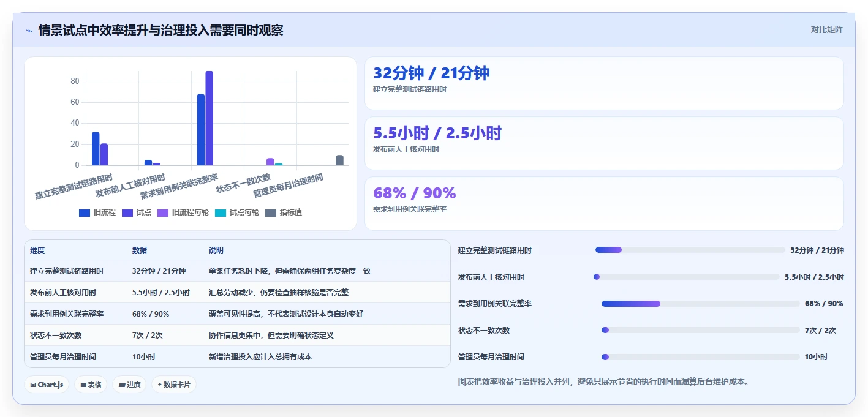This screenshot has height=417, width=868.
Task: Click the 旧流程 bar for 需求到用例关联完整率
Action: click(201, 130)
